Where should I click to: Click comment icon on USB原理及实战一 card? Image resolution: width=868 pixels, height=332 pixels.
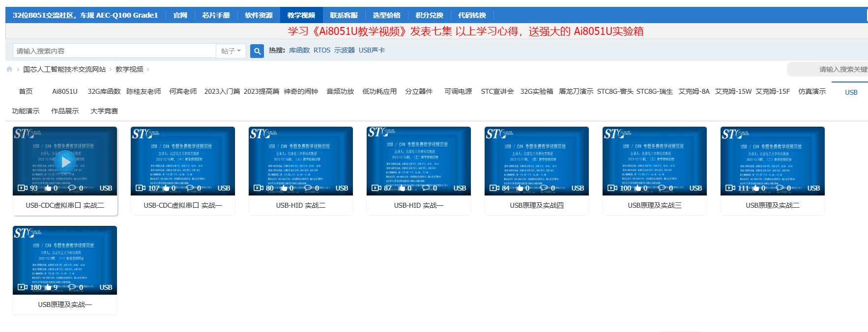(72, 287)
